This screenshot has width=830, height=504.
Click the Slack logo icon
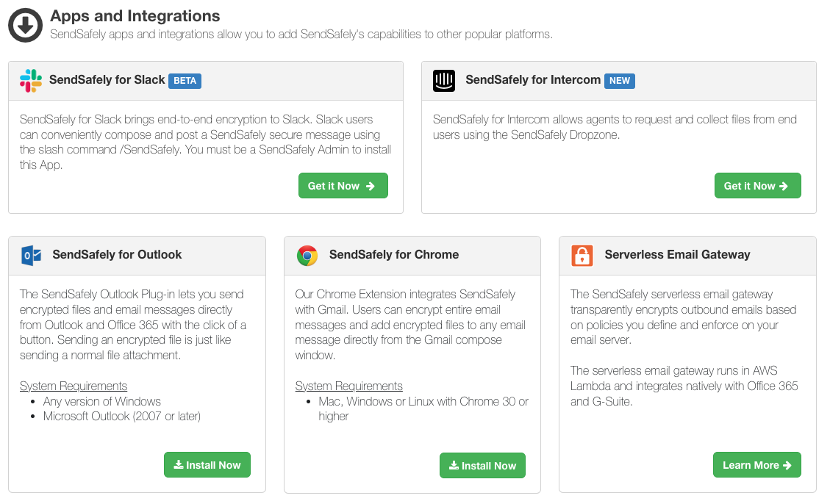pos(31,80)
